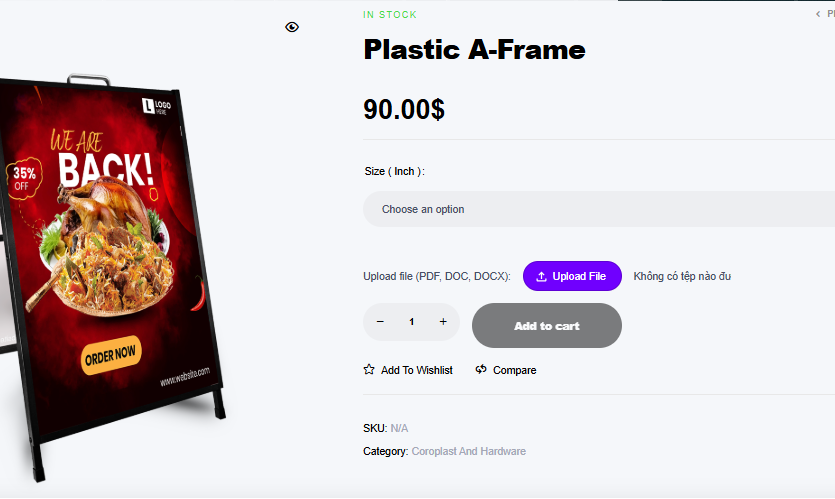Click the 'Không có tệp nào' file status text
The image size is (835, 499).
click(x=681, y=276)
